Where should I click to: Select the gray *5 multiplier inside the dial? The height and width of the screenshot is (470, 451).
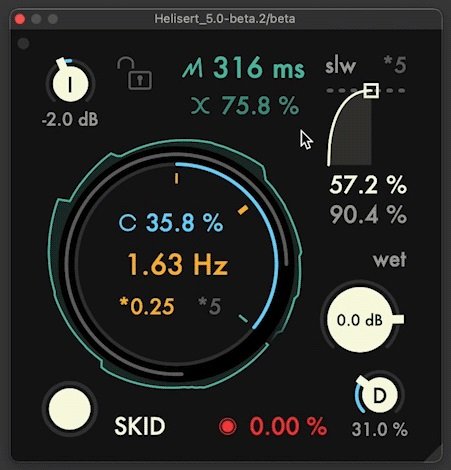[x=210, y=306]
